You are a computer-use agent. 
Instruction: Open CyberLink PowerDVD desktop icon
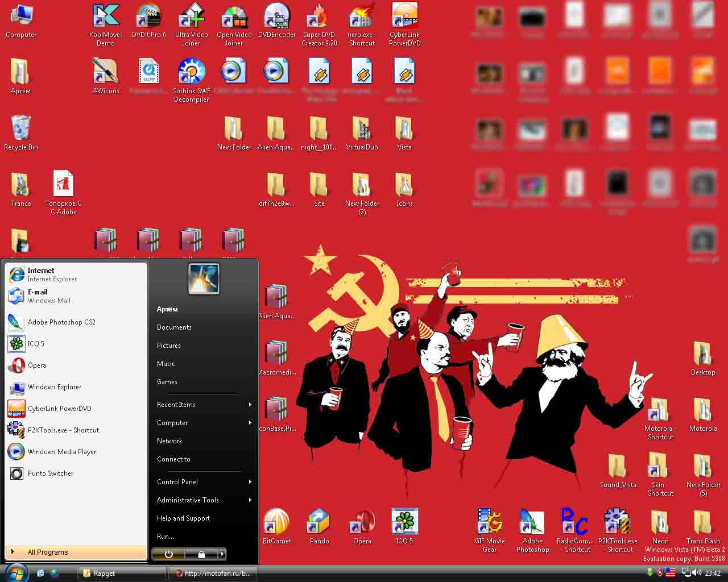click(404, 24)
